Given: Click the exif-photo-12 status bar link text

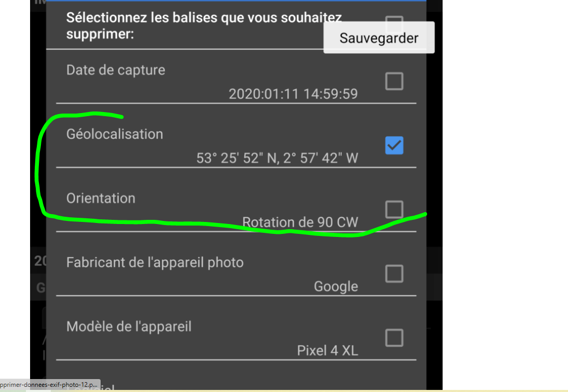Looking at the screenshot, I should [49, 385].
